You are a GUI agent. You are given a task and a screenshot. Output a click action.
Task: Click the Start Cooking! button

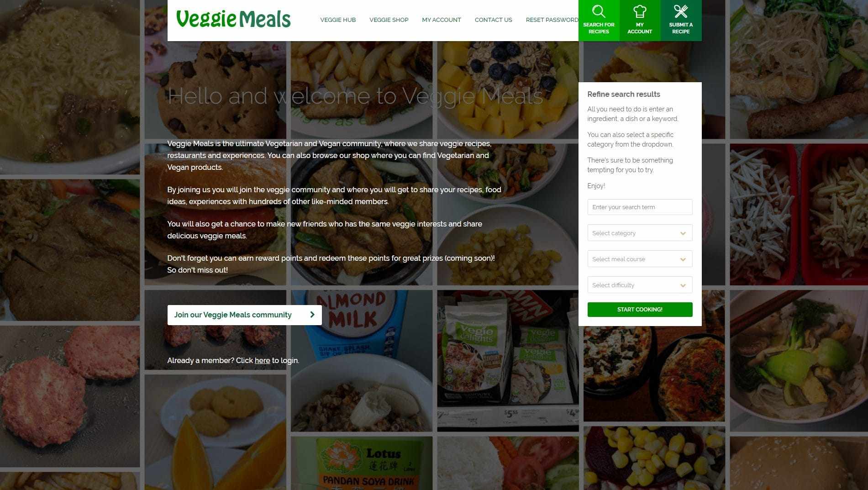pyautogui.click(x=640, y=309)
